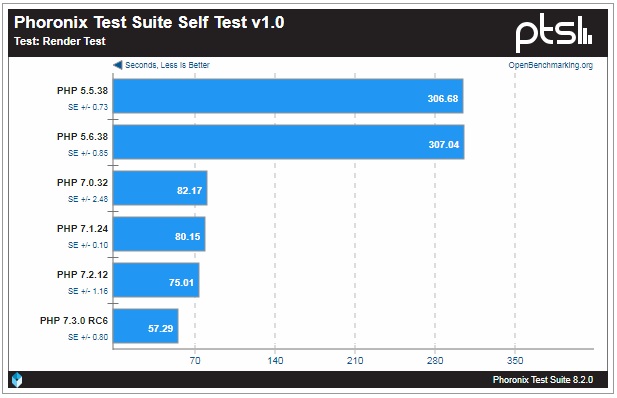Viewport: 617px width, 398px height.
Task: Click the 350 axis tick label
Action: (x=515, y=361)
